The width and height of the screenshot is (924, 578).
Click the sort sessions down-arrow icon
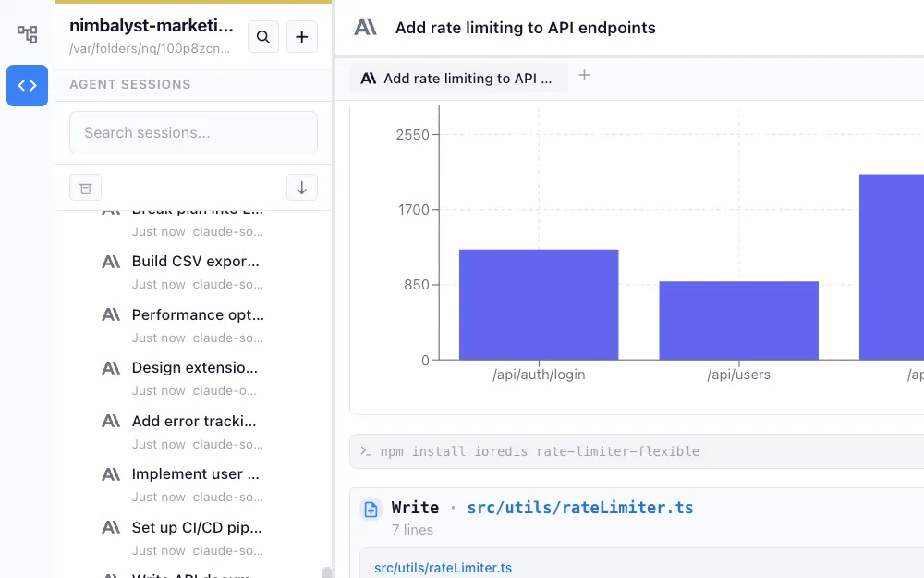(x=301, y=188)
